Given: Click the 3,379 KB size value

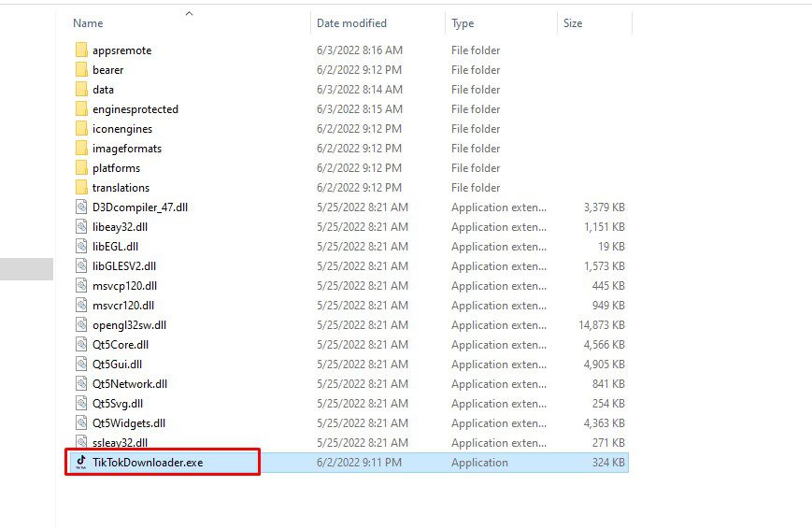Looking at the screenshot, I should click(x=605, y=207).
